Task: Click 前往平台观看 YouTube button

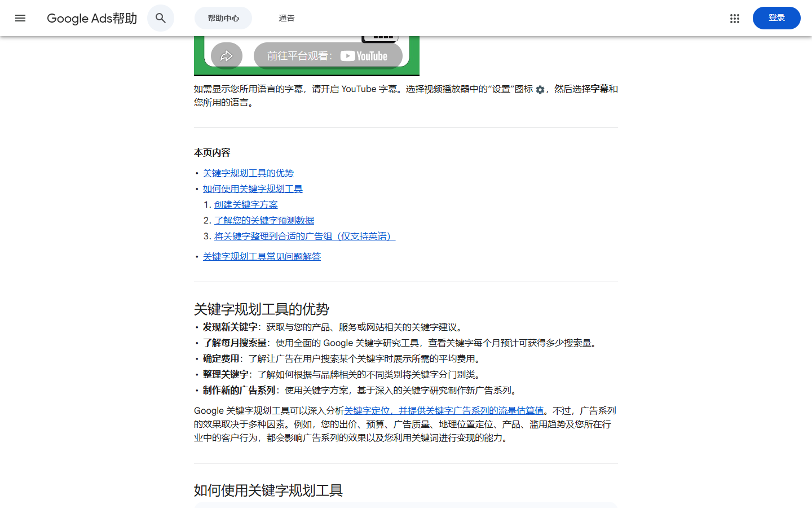Action: point(328,56)
